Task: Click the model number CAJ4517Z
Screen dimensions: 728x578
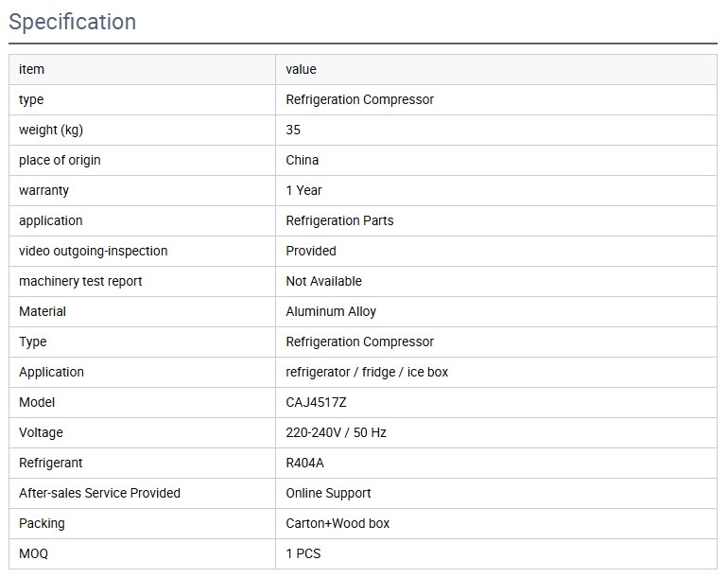Action: 316,402
